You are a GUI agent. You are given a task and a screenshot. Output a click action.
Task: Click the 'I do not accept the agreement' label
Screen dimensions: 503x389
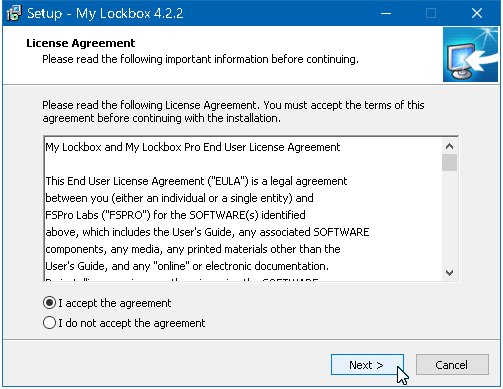(132, 323)
